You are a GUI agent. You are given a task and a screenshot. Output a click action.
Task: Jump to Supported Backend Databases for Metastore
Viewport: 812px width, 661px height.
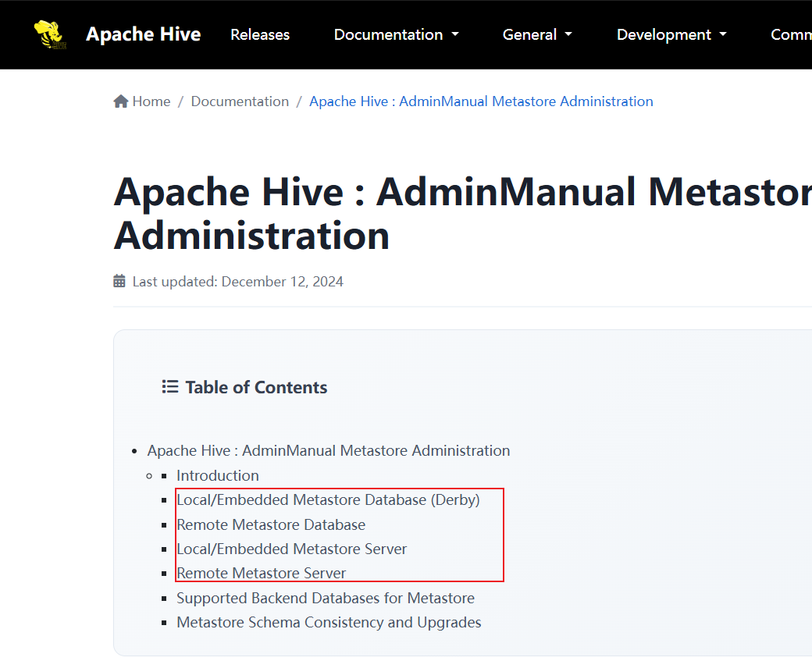coord(326,599)
